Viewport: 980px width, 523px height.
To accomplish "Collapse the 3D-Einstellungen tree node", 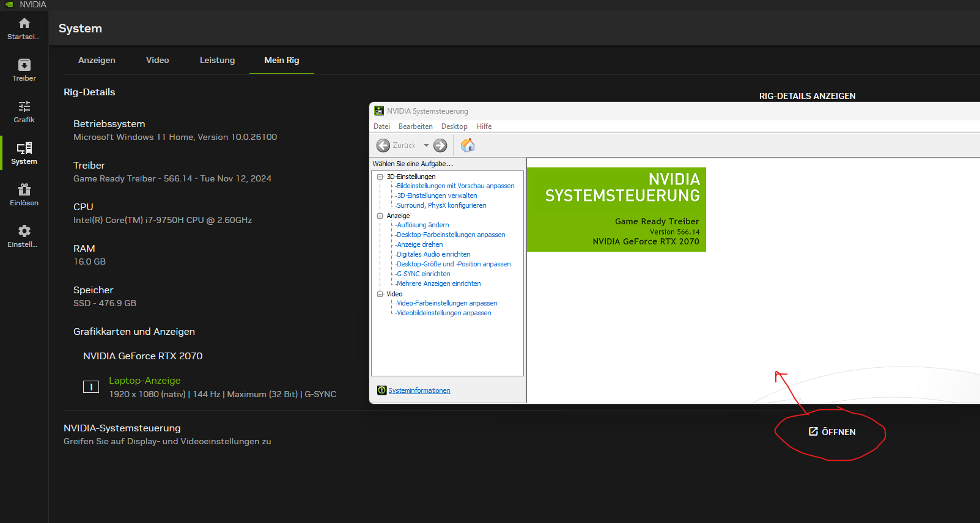I will [x=380, y=177].
